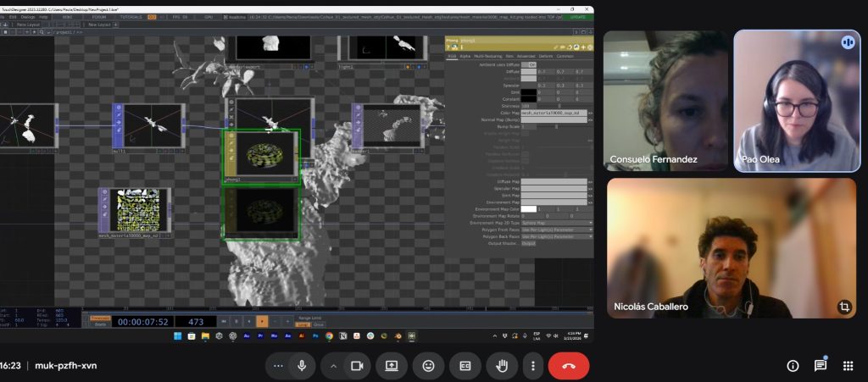The image size is (868, 382).
Task: Raise hand in the meeting
Action: point(501,366)
